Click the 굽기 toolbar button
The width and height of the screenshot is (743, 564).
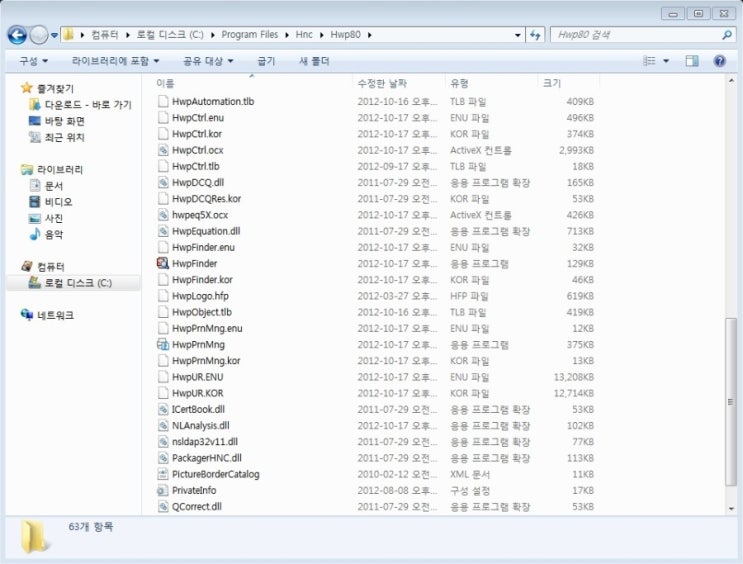(266, 61)
